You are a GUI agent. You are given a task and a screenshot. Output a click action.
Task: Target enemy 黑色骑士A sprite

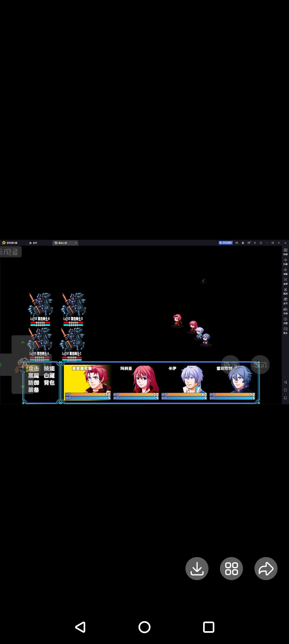40,339
